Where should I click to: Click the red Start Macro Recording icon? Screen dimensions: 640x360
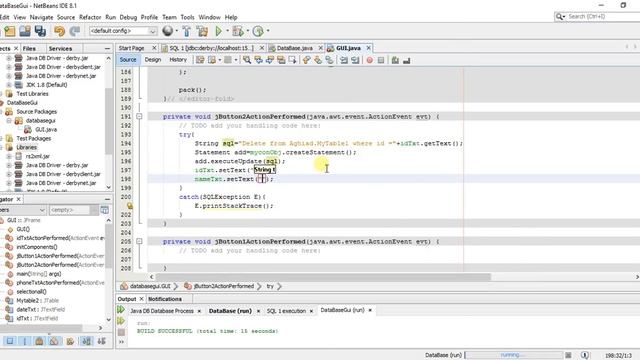point(369,60)
